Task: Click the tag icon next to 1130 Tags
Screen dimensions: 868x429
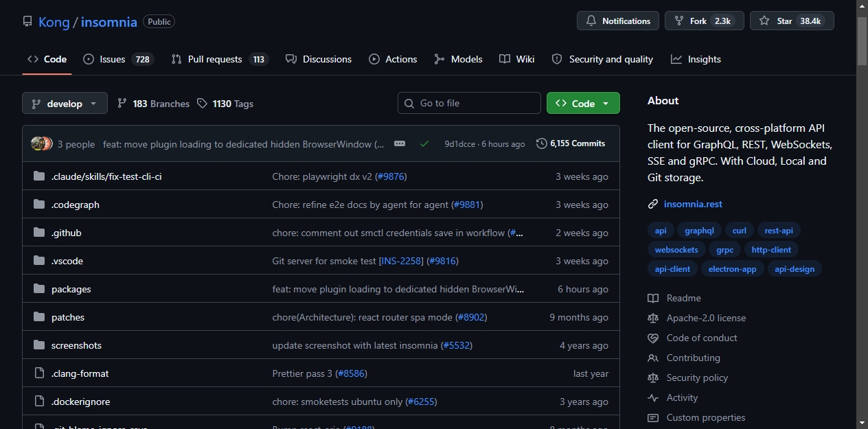Action: tap(202, 104)
